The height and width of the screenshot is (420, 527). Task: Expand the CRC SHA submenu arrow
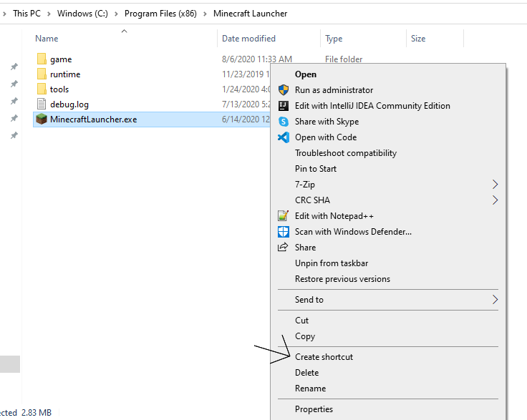point(495,200)
